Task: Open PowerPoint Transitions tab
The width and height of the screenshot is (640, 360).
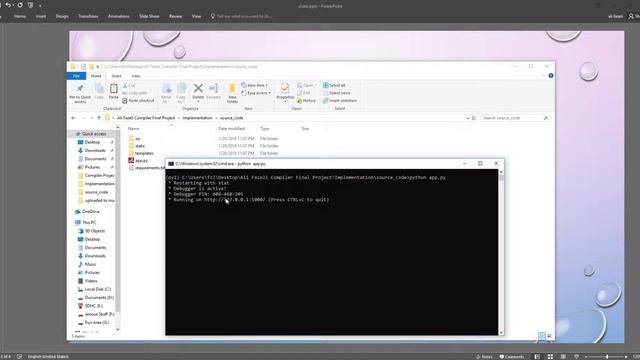Action: click(x=88, y=16)
